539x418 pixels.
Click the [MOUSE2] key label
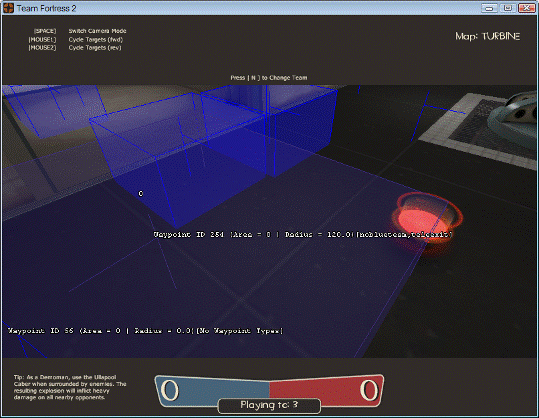point(42,48)
